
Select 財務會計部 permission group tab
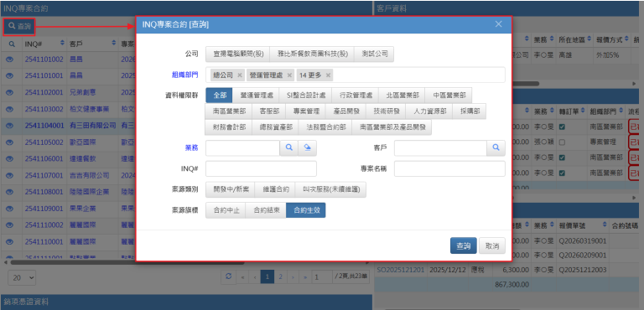tap(229, 127)
